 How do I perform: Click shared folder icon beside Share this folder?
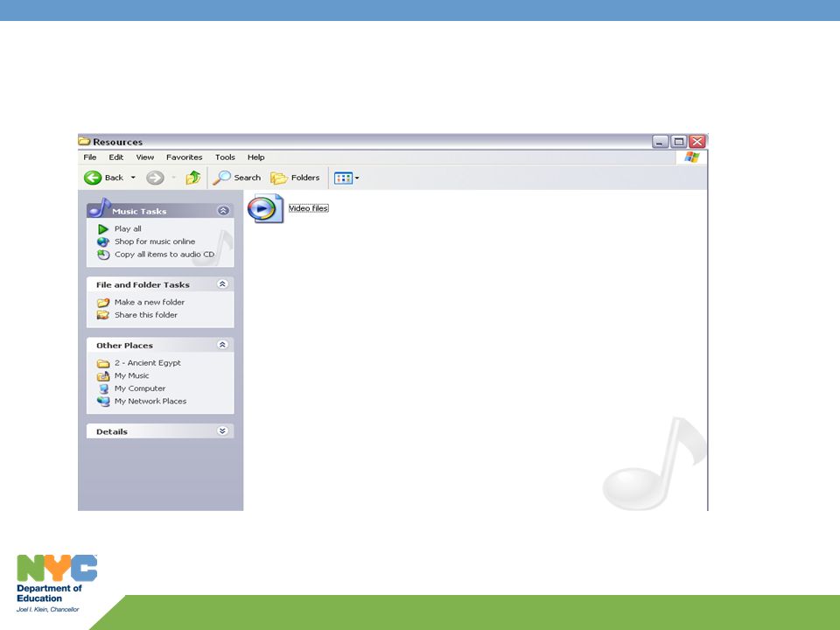[x=103, y=316]
